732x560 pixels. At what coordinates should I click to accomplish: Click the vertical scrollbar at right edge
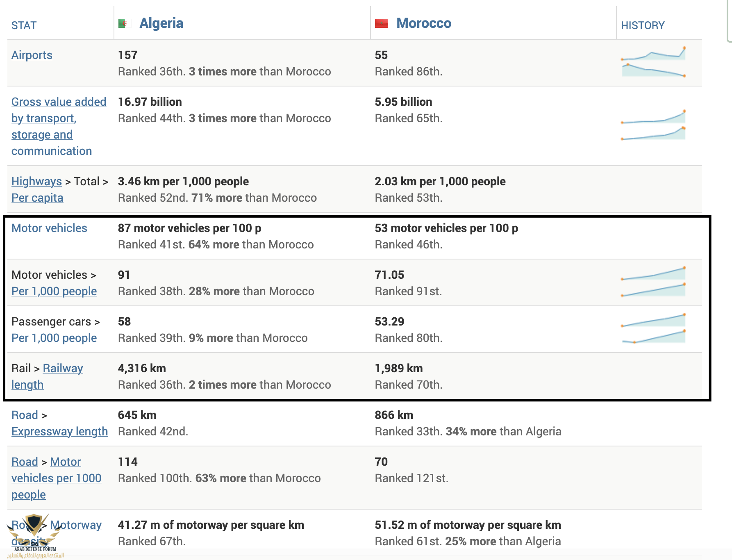(x=729, y=20)
